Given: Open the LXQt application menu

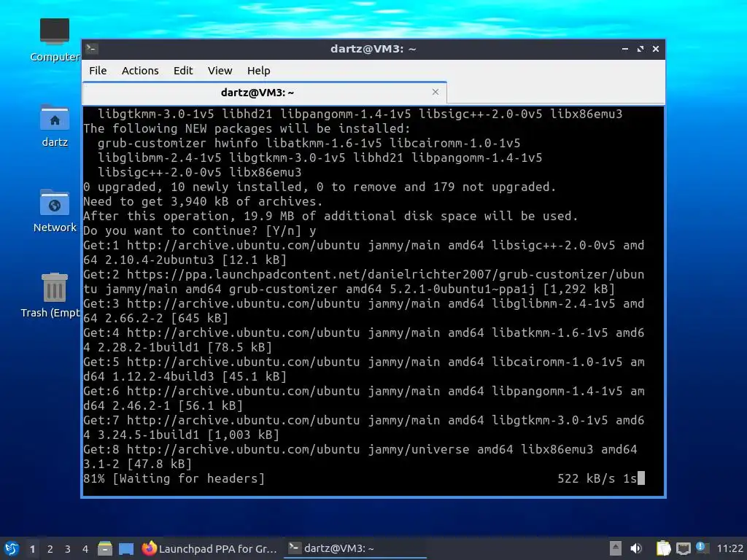Looking at the screenshot, I should 12,548.
